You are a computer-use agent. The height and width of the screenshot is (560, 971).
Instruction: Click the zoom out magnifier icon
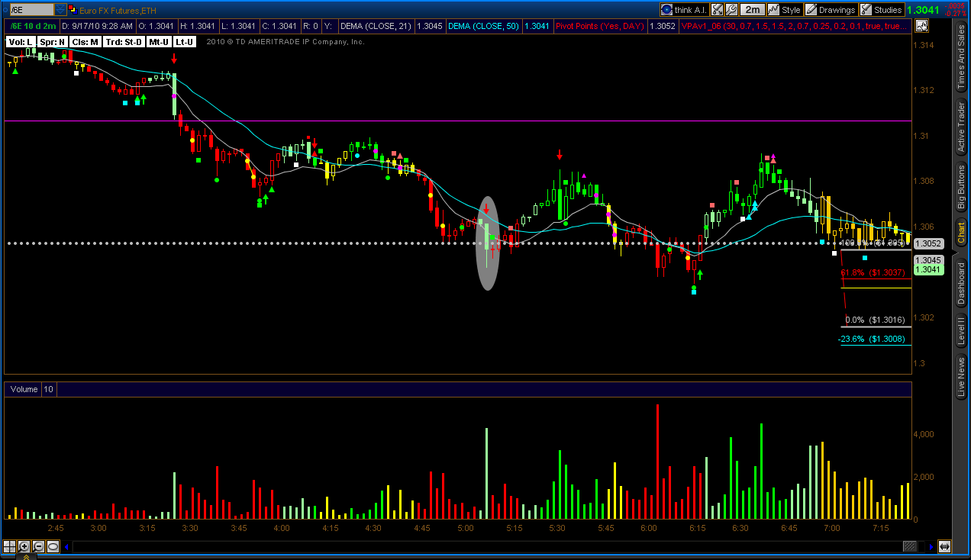coord(38,546)
